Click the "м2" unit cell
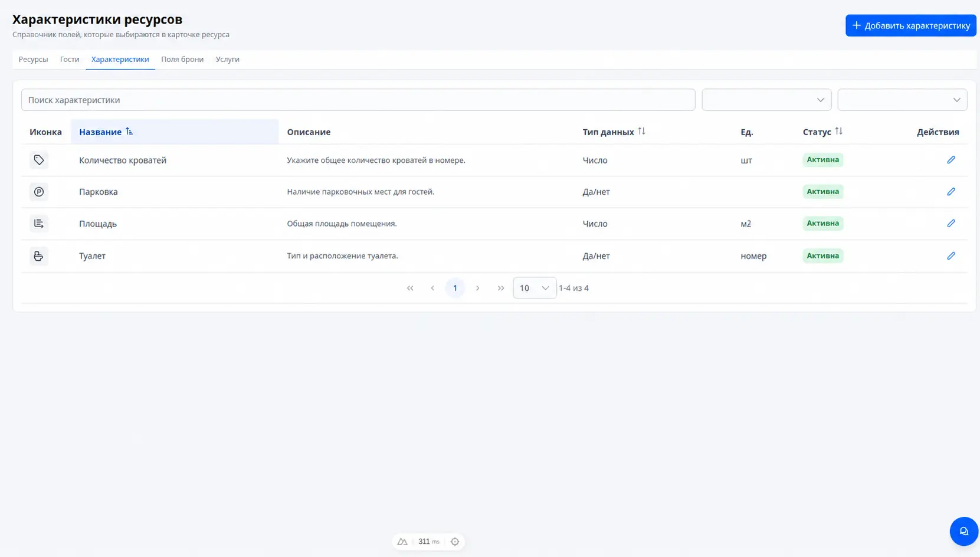The width and height of the screenshot is (980, 557). pyautogui.click(x=746, y=224)
